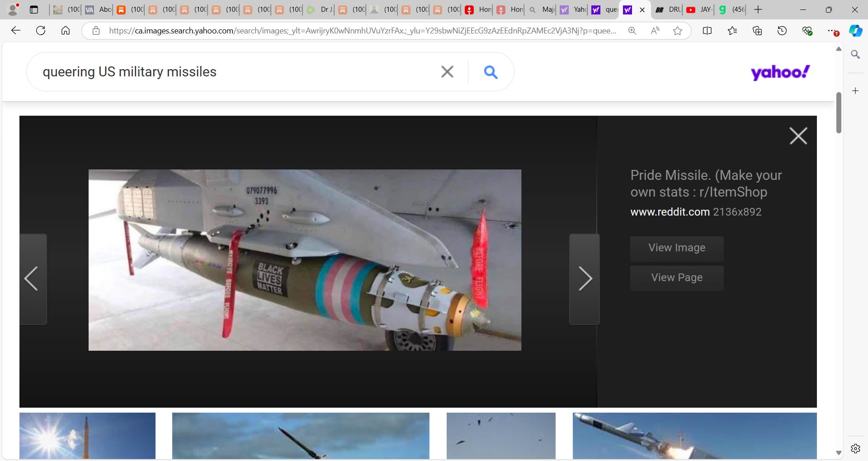Show the next image result
This screenshot has width=868, height=461.
(x=585, y=279)
